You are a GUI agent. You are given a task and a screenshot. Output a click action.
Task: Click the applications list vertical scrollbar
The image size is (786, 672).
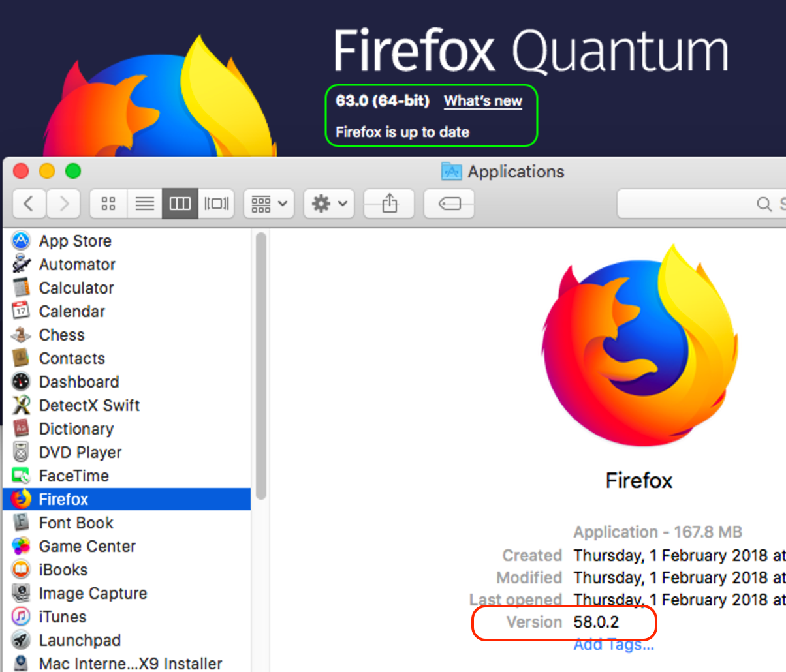pyautogui.click(x=261, y=365)
